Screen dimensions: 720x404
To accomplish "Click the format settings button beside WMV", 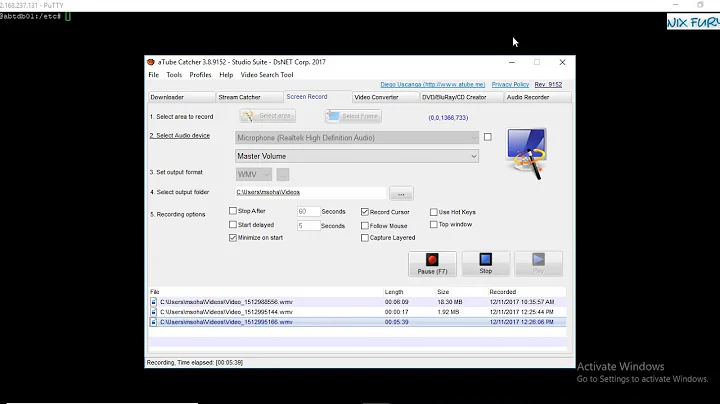I will tap(283, 174).
